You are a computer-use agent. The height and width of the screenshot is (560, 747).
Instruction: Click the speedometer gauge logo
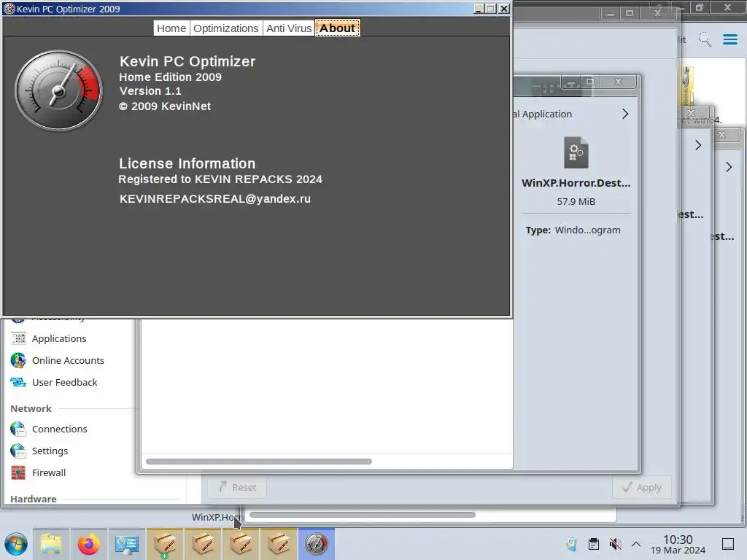[x=58, y=90]
